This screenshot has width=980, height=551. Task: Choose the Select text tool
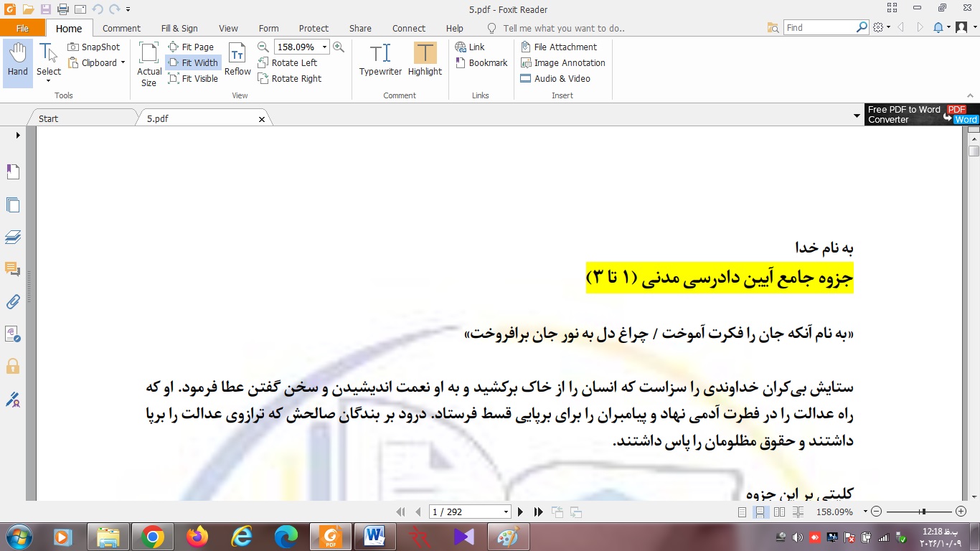49,61
